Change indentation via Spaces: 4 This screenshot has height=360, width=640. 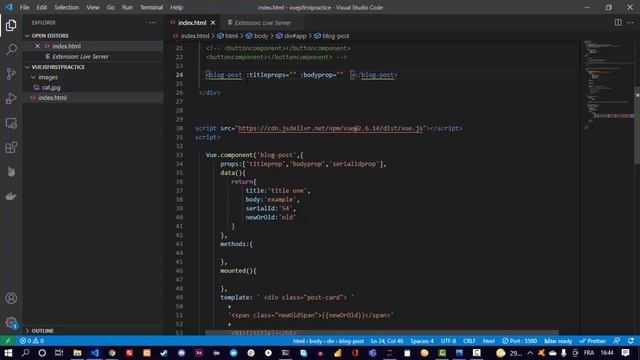point(422,341)
